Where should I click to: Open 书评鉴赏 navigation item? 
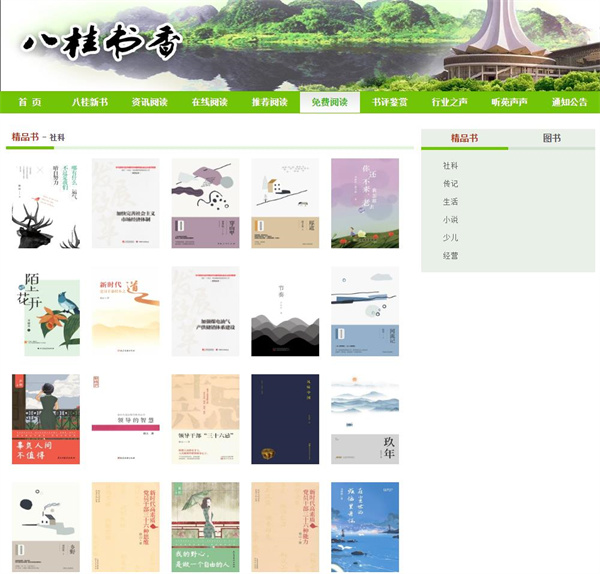tap(390, 102)
